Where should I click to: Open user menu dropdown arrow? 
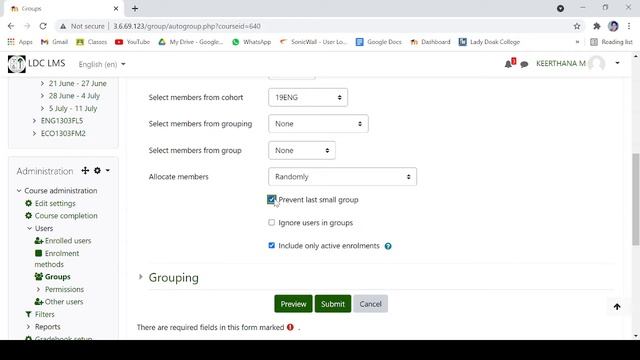pyautogui.click(x=617, y=63)
